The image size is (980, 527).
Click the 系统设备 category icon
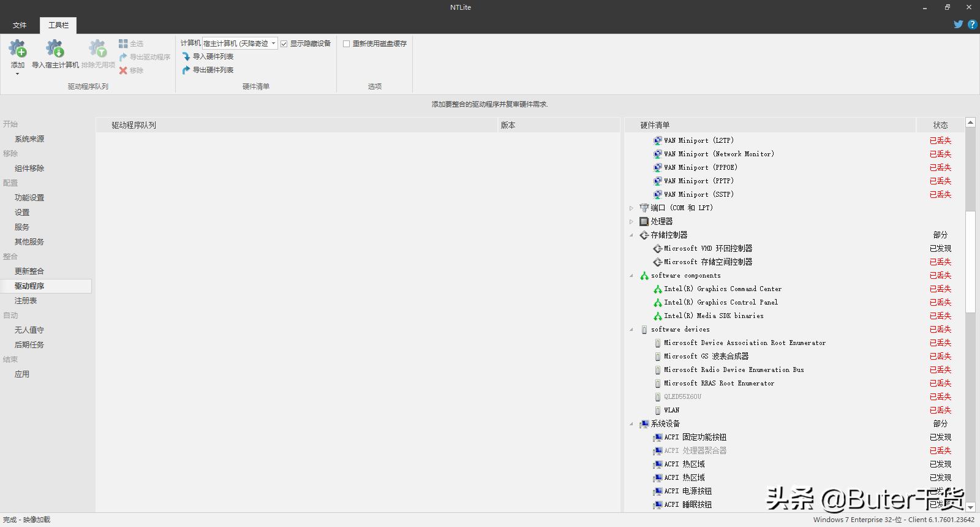[x=644, y=423]
